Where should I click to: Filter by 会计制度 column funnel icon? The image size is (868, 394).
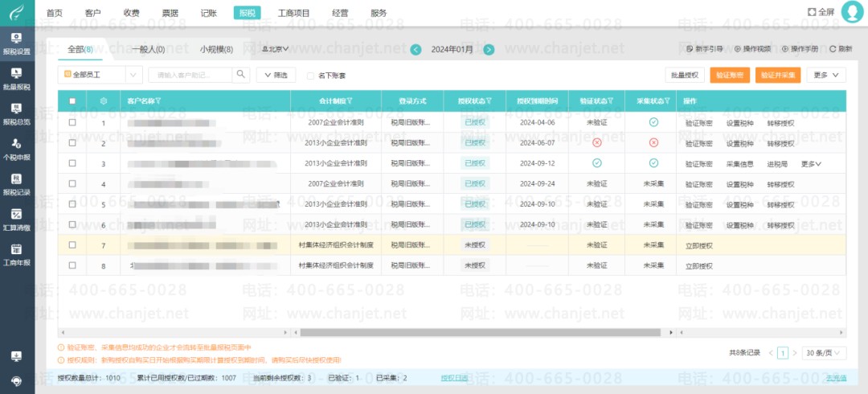click(x=350, y=101)
